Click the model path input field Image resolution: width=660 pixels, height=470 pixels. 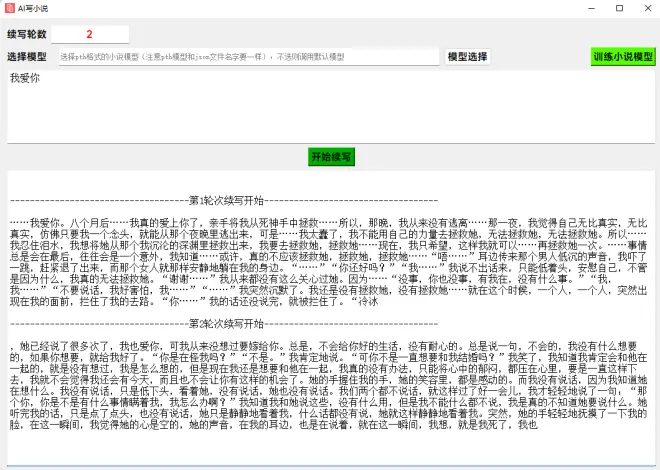tap(249, 57)
